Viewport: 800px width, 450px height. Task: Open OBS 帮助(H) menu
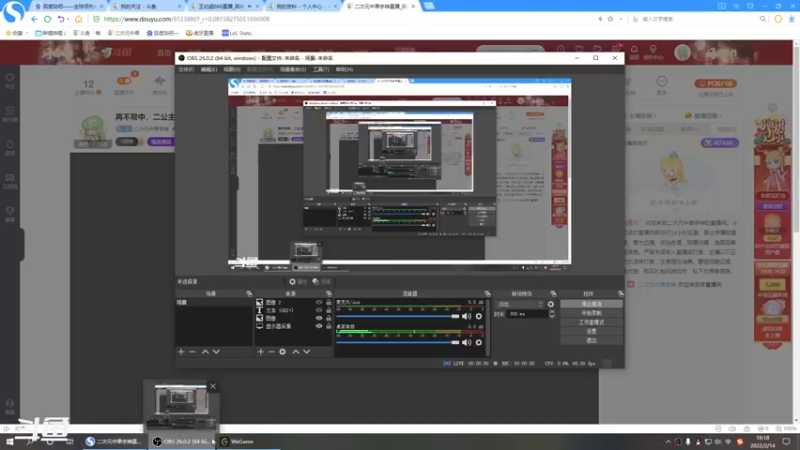pos(344,69)
